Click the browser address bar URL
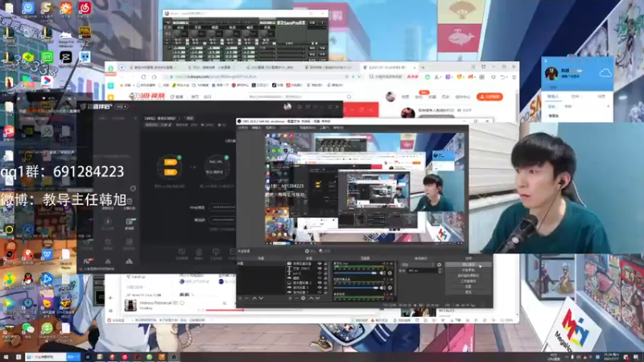 [x=216, y=76]
